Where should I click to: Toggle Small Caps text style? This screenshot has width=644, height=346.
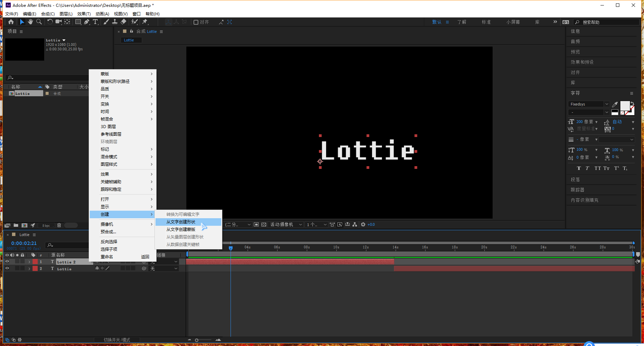tap(606, 169)
